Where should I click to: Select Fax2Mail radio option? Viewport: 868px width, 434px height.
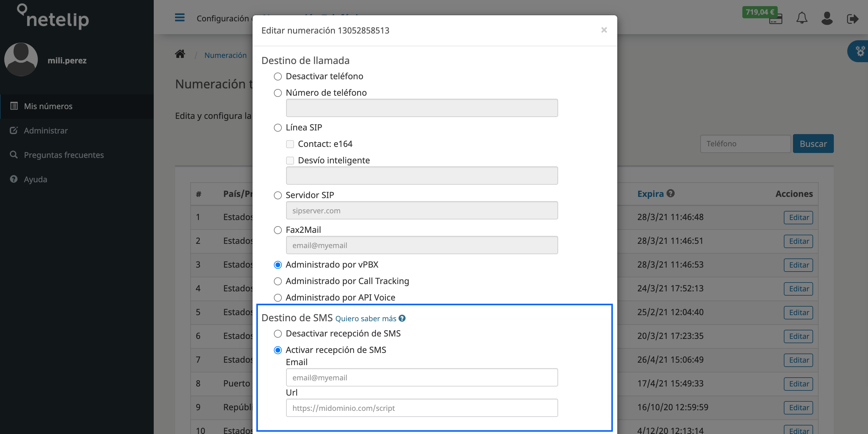(277, 230)
